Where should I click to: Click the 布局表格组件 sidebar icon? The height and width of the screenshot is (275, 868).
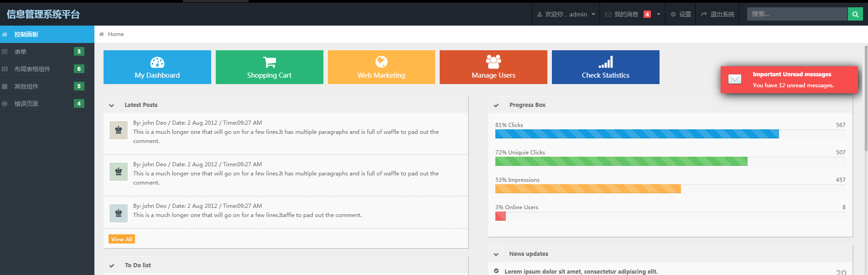click(x=5, y=69)
